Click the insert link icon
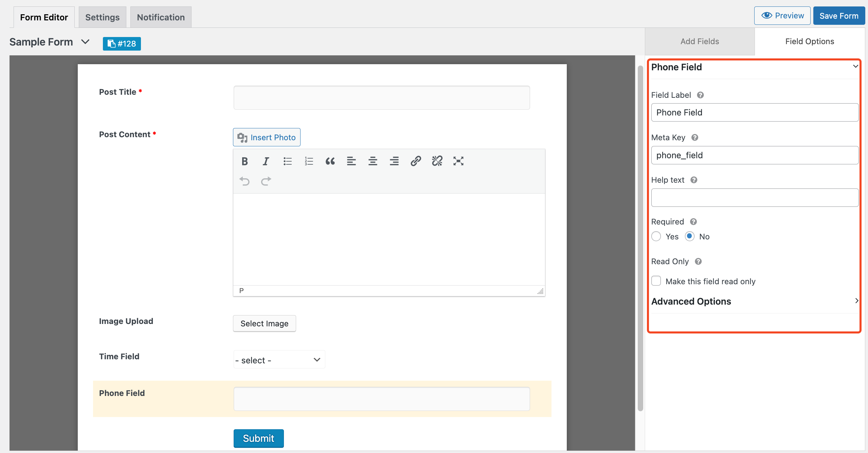This screenshot has width=868, height=453. [415, 161]
